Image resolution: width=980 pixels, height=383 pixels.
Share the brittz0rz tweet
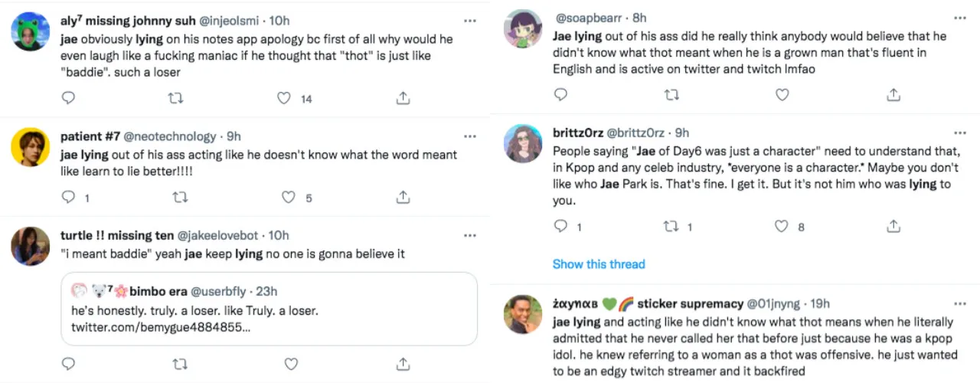tap(893, 226)
